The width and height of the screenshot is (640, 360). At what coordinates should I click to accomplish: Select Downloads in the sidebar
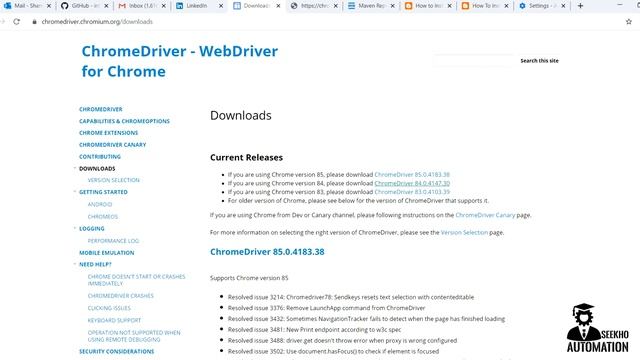(97, 169)
